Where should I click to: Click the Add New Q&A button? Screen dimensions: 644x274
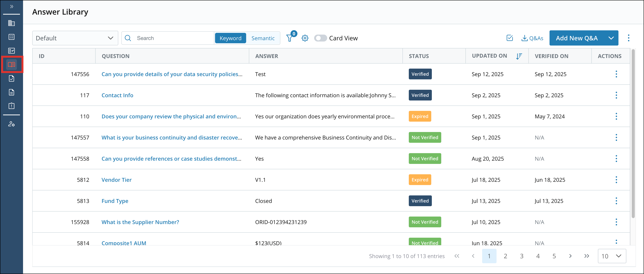[x=576, y=38]
